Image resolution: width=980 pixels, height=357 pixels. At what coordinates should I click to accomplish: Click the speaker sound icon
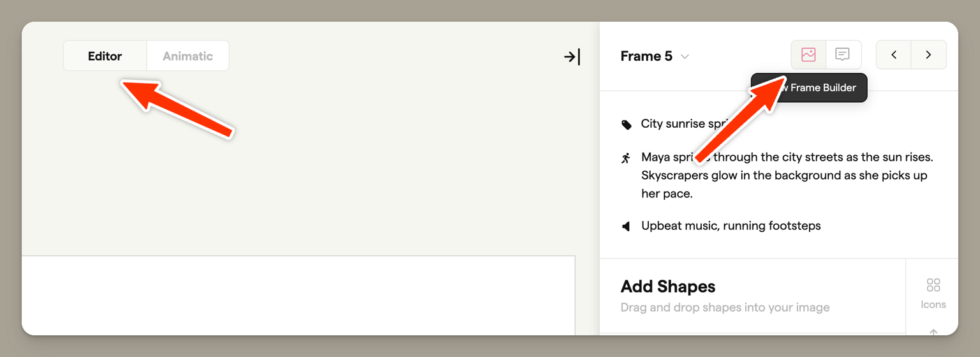click(x=627, y=226)
